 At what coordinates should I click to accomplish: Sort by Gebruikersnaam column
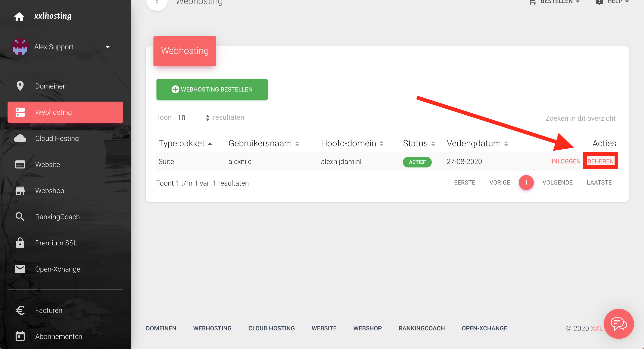tap(264, 143)
